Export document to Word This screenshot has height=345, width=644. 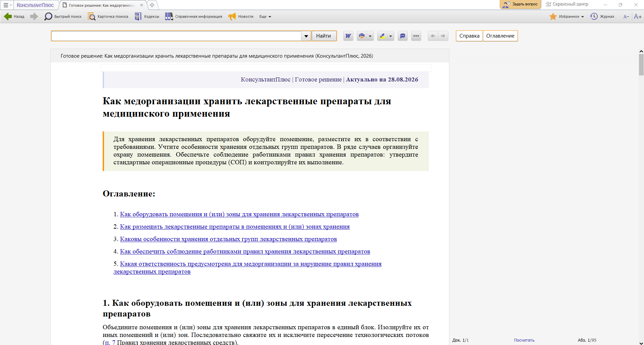coord(348,36)
